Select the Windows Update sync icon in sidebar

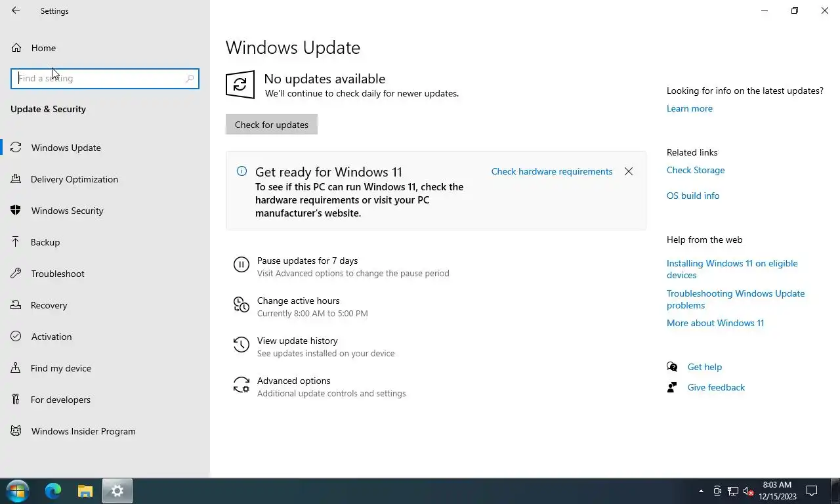coord(16,148)
